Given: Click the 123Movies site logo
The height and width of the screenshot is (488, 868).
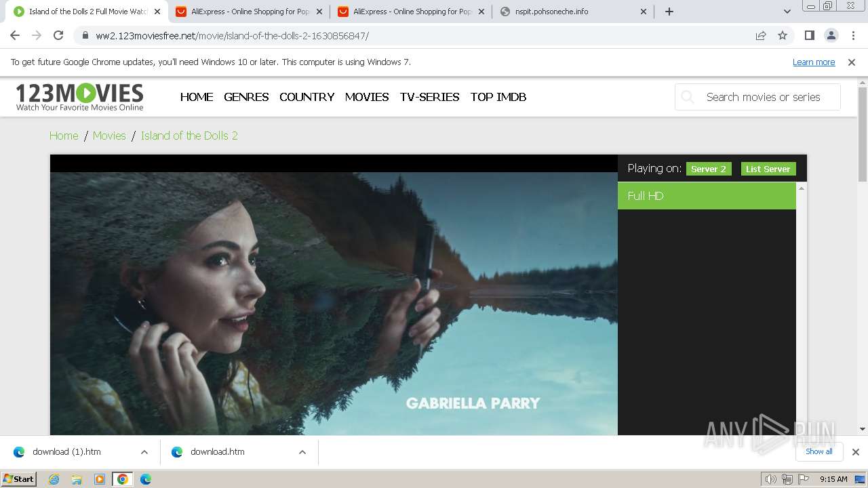Looking at the screenshot, I should pos(79,97).
